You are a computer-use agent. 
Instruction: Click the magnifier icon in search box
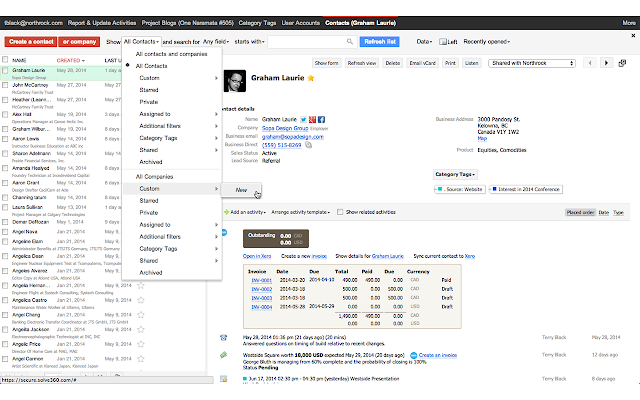[x=350, y=42]
